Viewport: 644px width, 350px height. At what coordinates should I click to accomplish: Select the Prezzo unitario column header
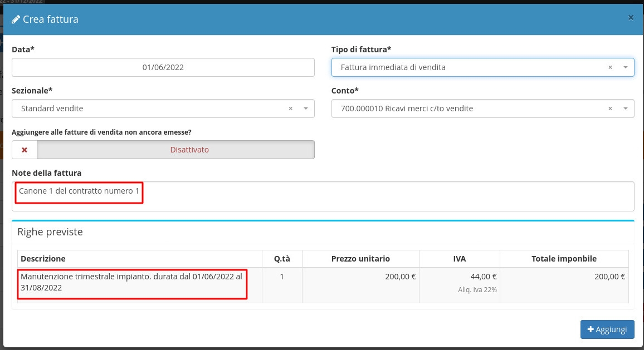click(x=360, y=259)
